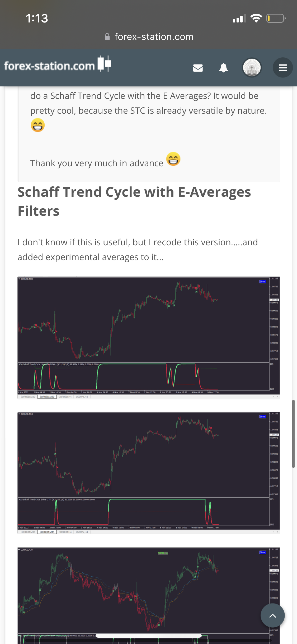Screen dimensions: 297x644
Task: Click the grinning emoji below 'pretty cool'
Action: (37, 125)
